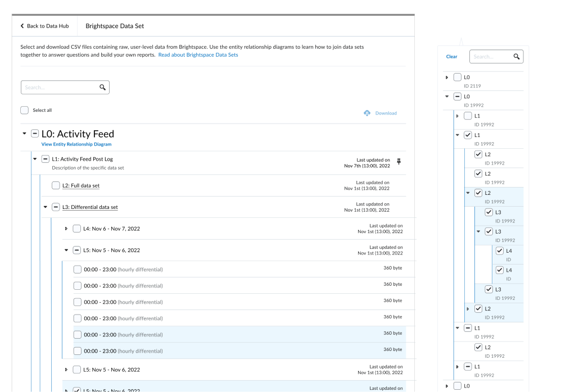Expand side panel L0 ID 2119 node
This screenshot has height=392, width=561.
[447, 77]
